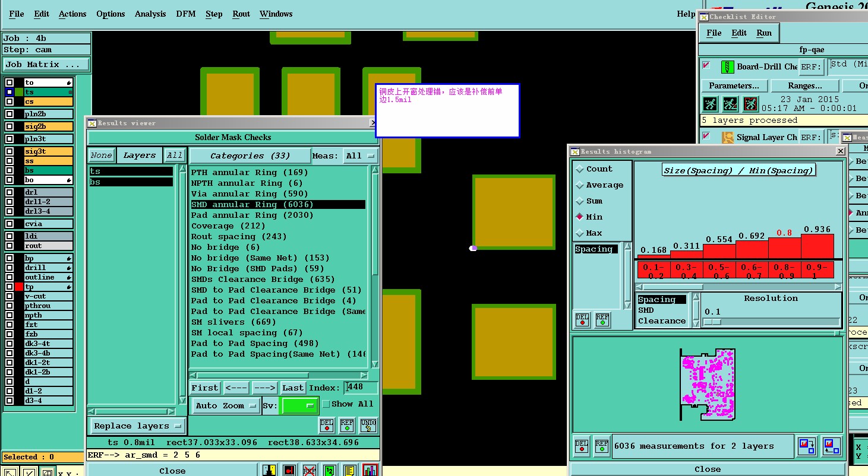Toggle Signal Layer Check checkbox
This screenshot has width=868, height=476.
pyautogui.click(x=706, y=136)
